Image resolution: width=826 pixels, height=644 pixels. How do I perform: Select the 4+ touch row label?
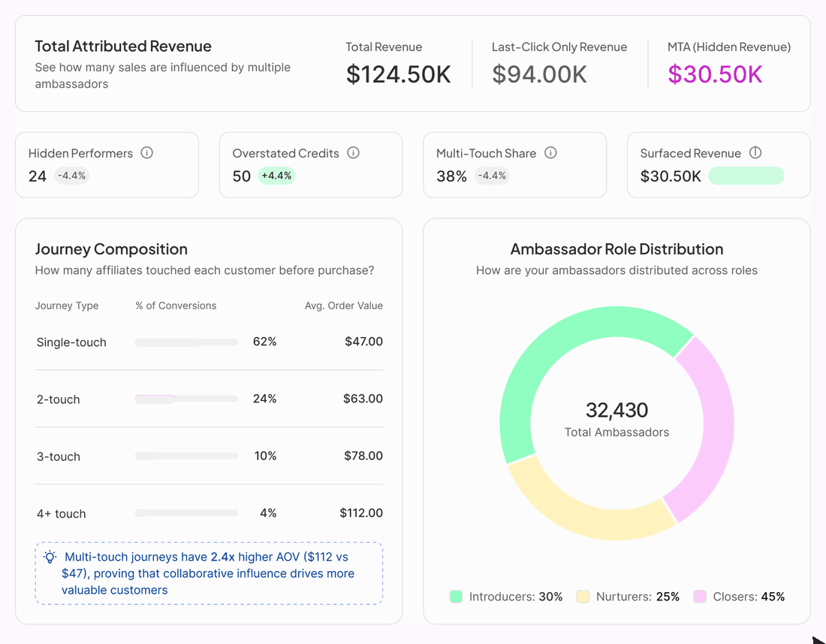61,513
